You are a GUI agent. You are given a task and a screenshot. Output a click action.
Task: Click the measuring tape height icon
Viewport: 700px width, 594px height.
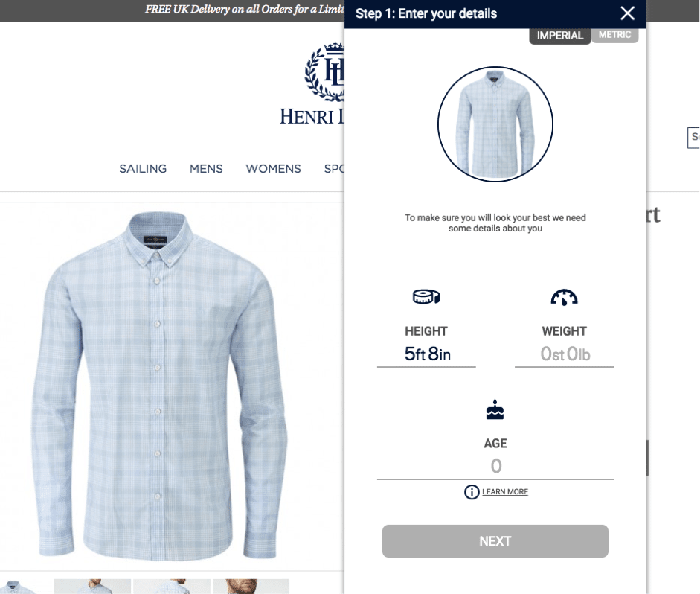(426, 296)
